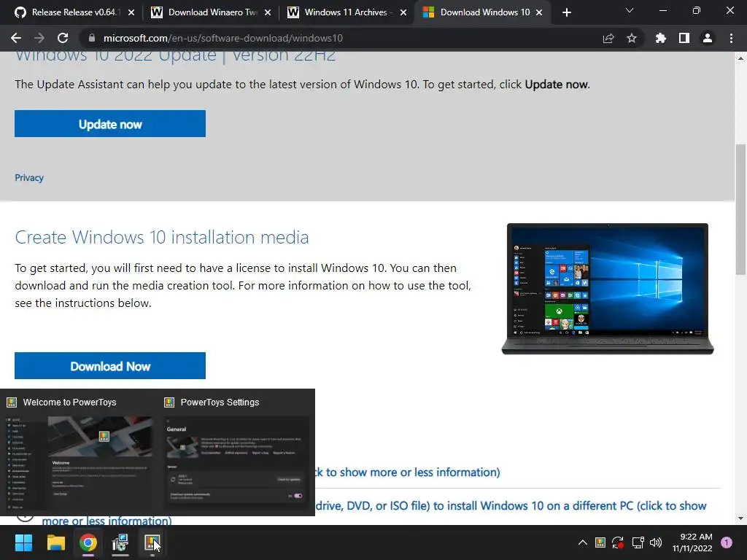
Task: Click the scrollbar down arrow
Action: click(740, 518)
